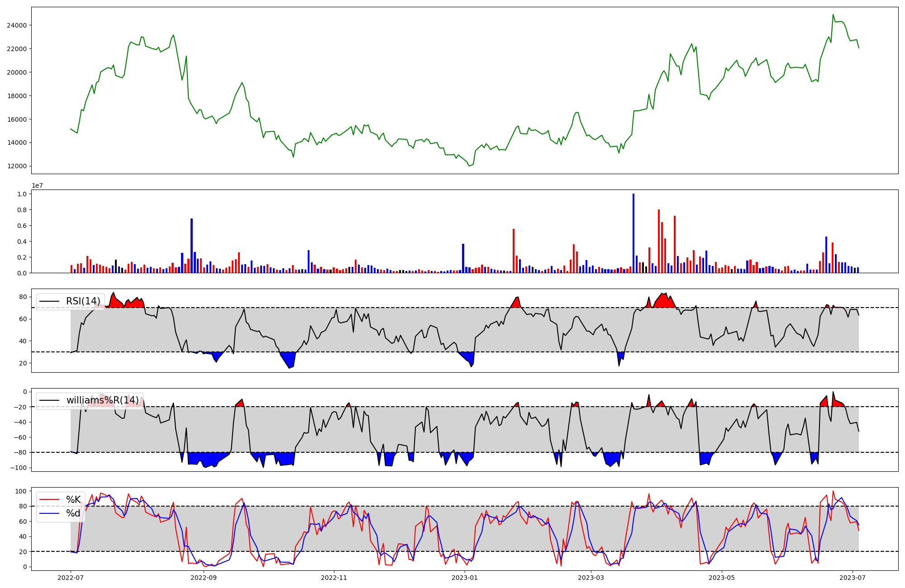The height and width of the screenshot is (588, 905).
Task: Click the %K legend entry
Action: click(73, 499)
